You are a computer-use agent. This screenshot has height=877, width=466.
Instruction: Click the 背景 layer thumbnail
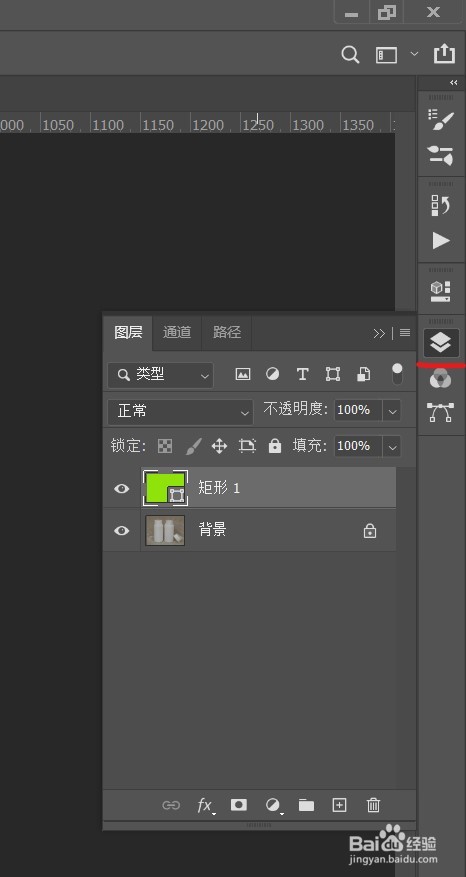tap(165, 530)
